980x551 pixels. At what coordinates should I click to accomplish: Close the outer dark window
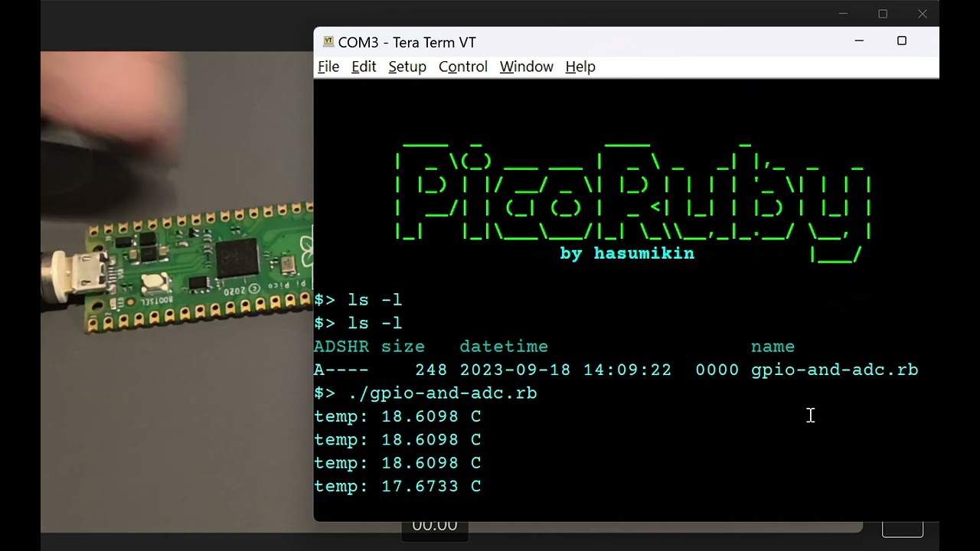pyautogui.click(x=923, y=14)
